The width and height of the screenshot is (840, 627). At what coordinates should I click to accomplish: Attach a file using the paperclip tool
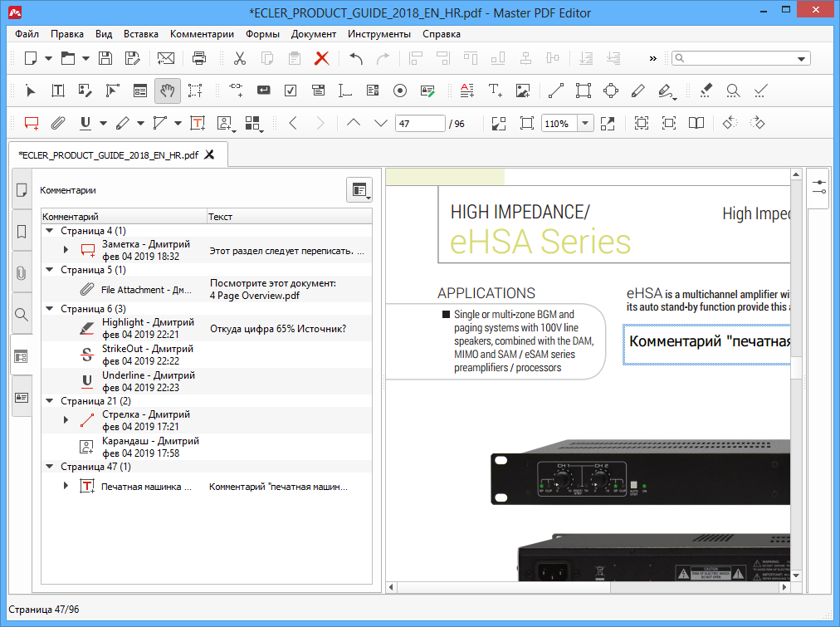[58, 124]
